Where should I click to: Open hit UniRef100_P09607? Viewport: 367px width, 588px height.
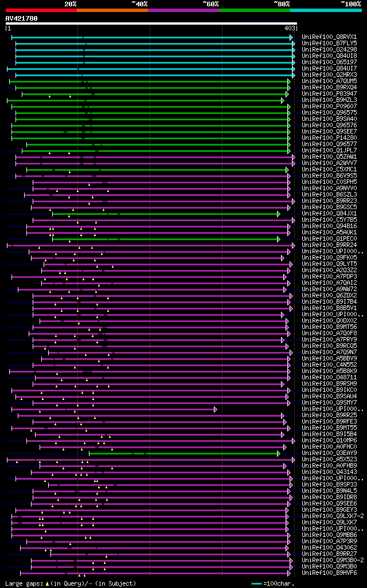[x=329, y=107]
